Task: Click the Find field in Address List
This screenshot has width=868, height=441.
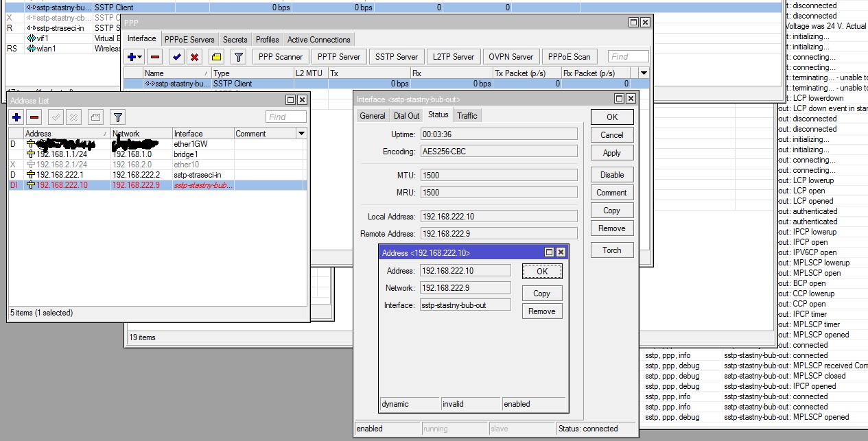Action: [x=286, y=117]
